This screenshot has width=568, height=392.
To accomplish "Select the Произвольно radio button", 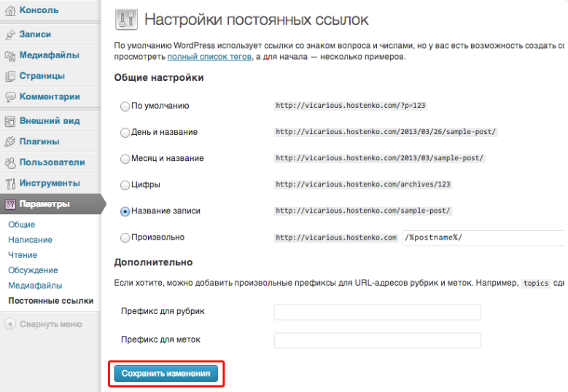I will coord(125,238).
